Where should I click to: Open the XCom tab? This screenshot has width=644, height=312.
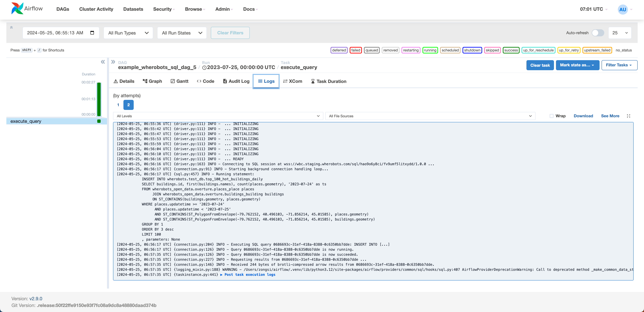[x=292, y=81]
